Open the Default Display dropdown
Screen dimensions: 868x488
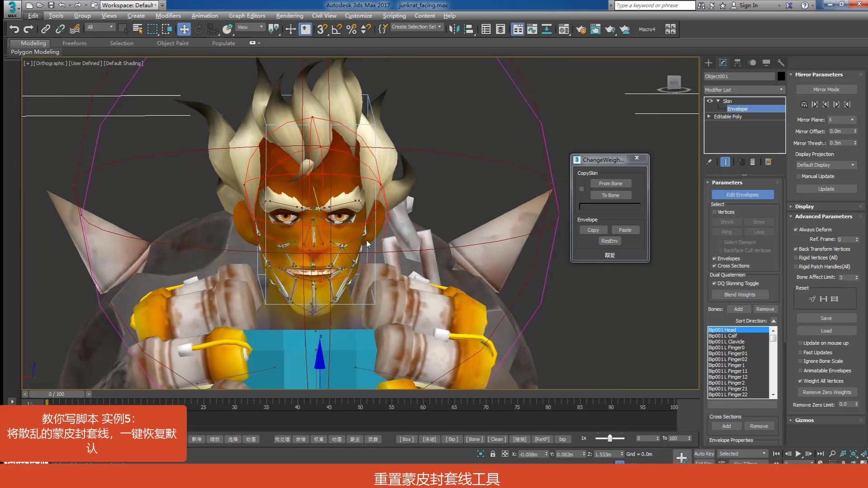826,165
